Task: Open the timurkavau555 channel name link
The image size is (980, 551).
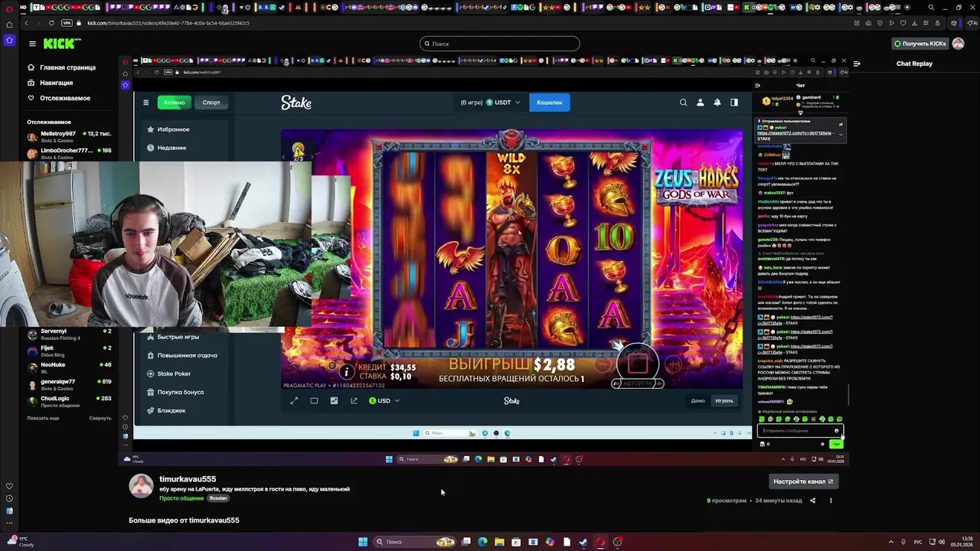Action: click(188, 479)
